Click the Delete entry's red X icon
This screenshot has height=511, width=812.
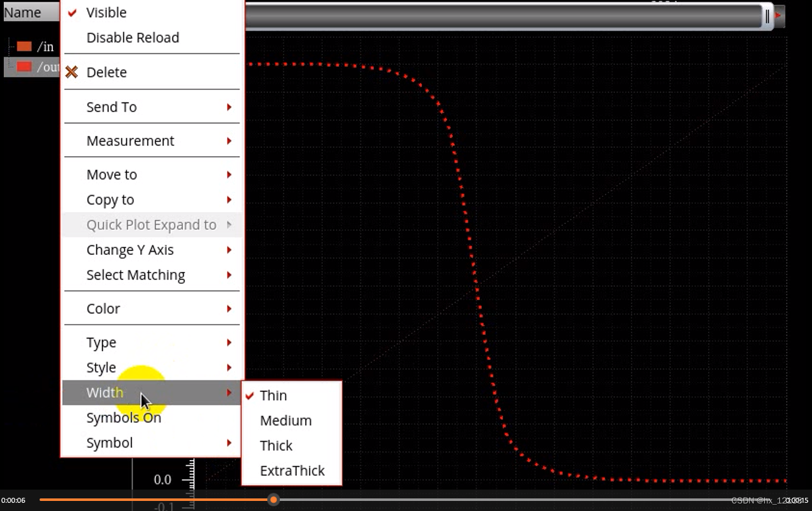tap(72, 72)
